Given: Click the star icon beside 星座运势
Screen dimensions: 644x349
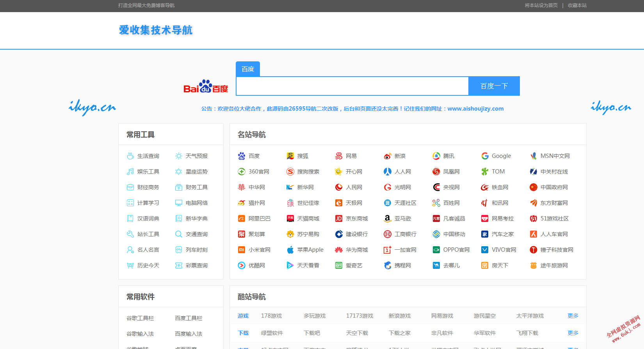Looking at the screenshot, I should click(179, 172).
